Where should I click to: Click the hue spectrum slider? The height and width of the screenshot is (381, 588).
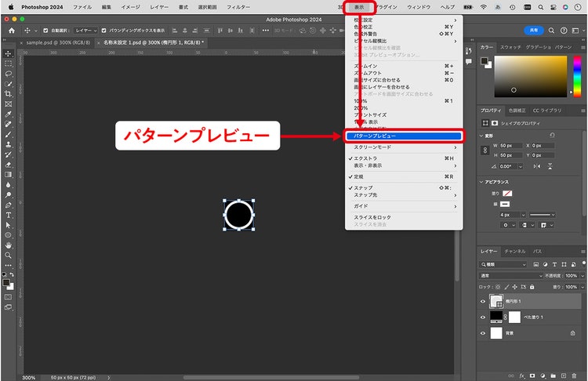pyautogui.click(x=578, y=77)
